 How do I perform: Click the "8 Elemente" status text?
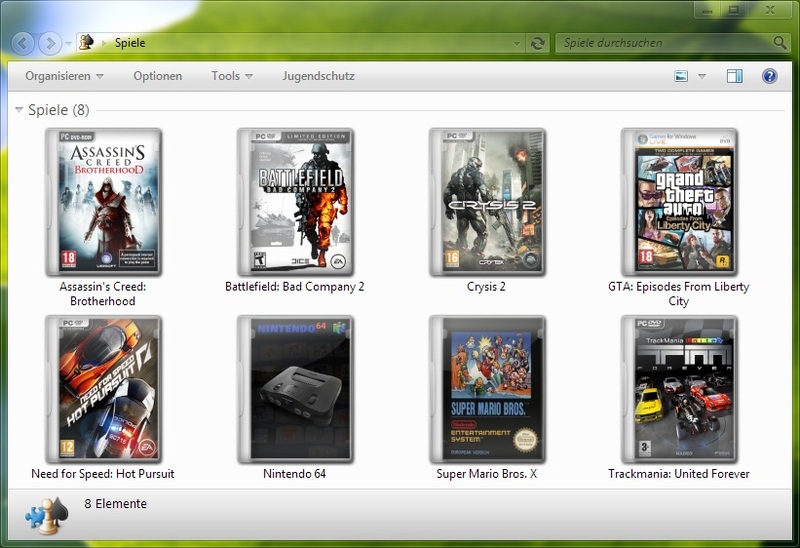(x=115, y=504)
